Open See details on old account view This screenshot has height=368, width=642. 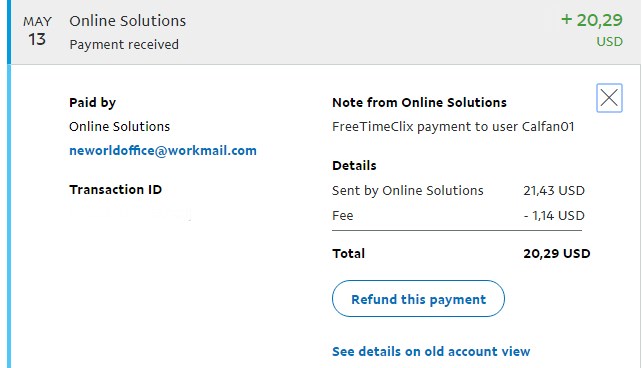431,351
